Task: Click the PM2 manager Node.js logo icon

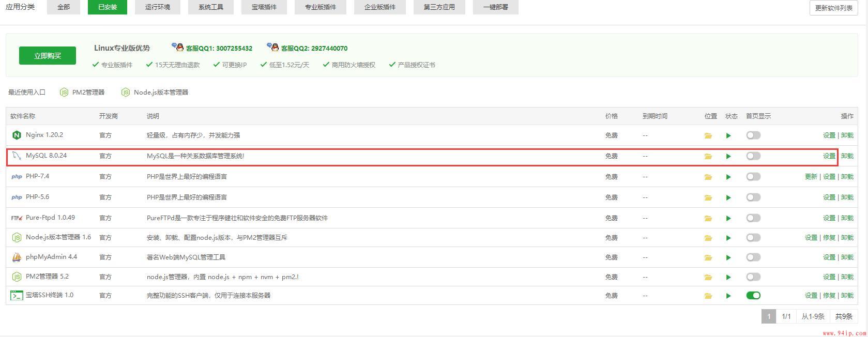Action: coord(17,277)
